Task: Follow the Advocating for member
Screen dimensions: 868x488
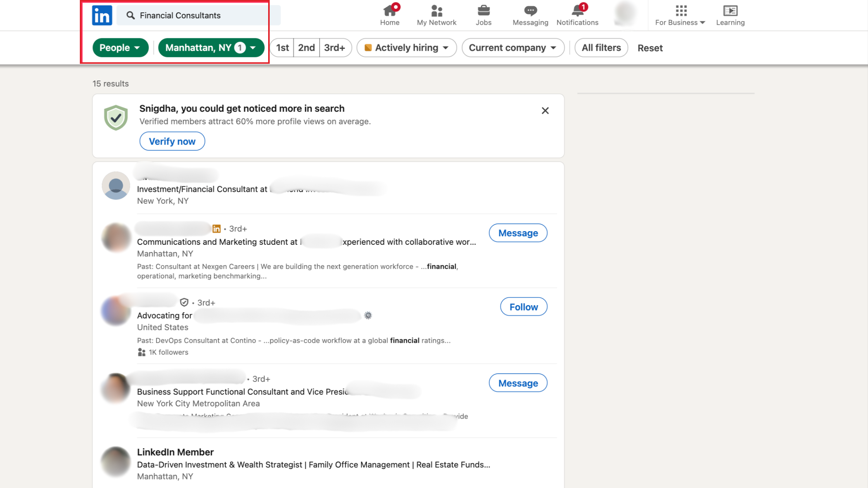Action: [x=524, y=307]
